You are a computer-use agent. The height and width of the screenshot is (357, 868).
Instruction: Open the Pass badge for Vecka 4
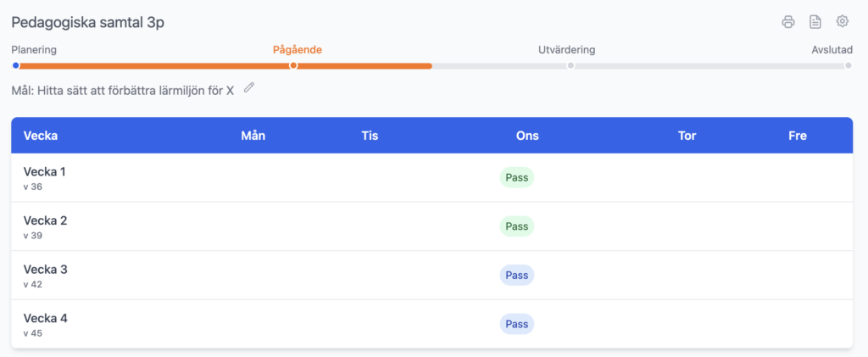[516, 324]
